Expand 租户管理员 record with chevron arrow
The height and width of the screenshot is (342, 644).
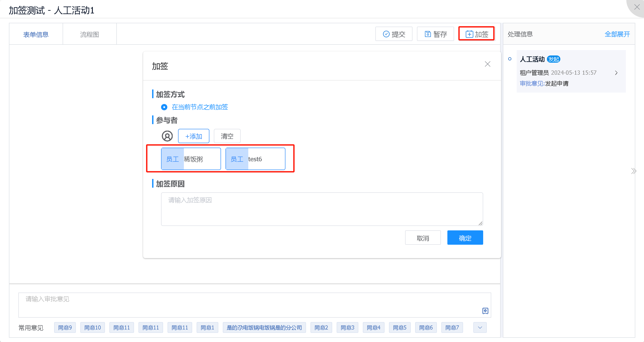click(x=616, y=73)
